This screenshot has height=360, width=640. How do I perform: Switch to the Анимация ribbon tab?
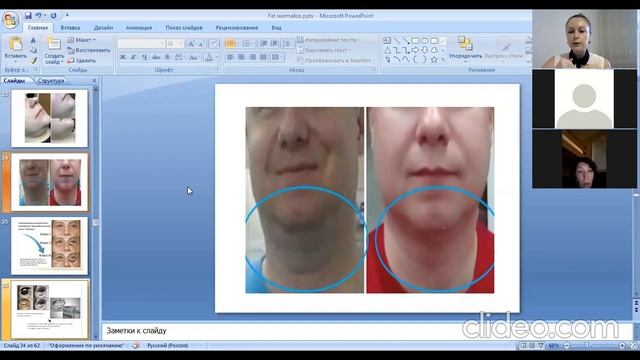tap(139, 28)
